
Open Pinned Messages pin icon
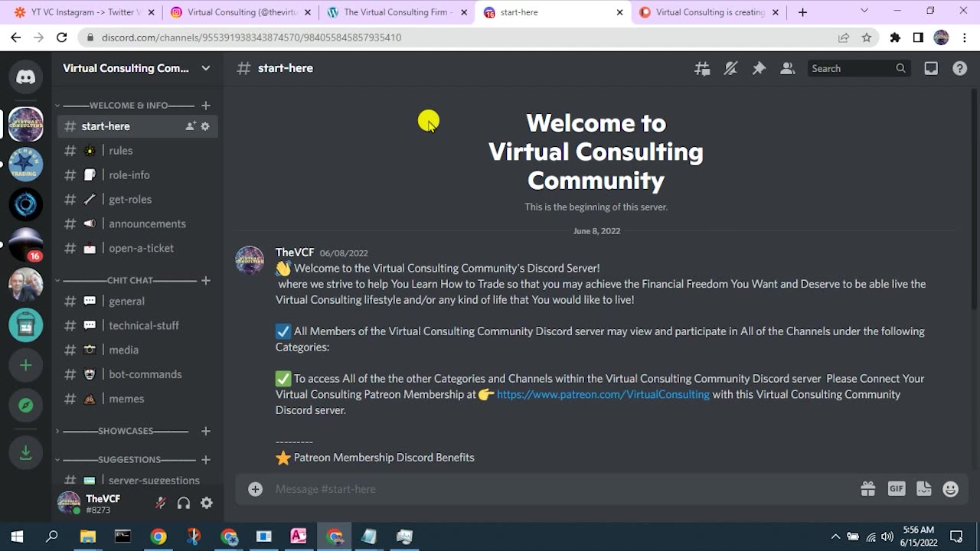(759, 68)
